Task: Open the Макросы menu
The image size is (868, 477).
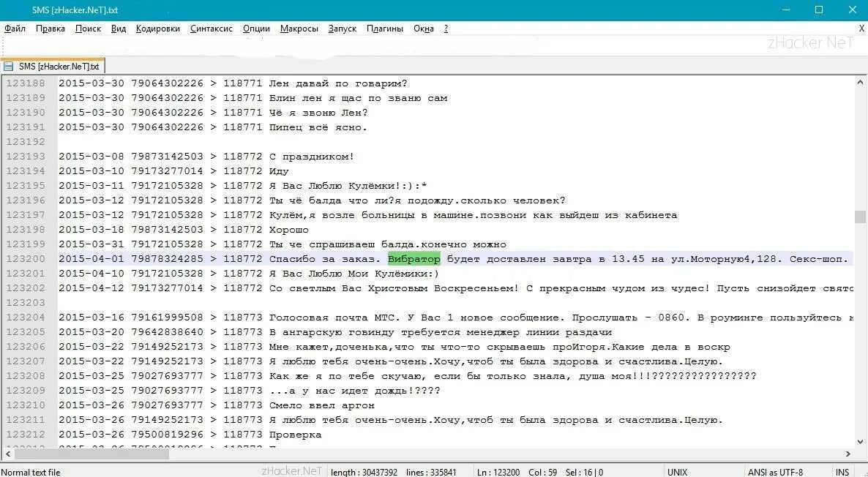Action: [299, 29]
